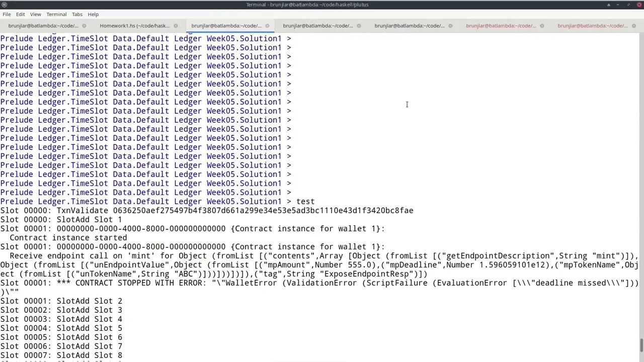This screenshot has width=644, height=362.
Task: Open the Tabs menu
Action: click(x=77, y=14)
